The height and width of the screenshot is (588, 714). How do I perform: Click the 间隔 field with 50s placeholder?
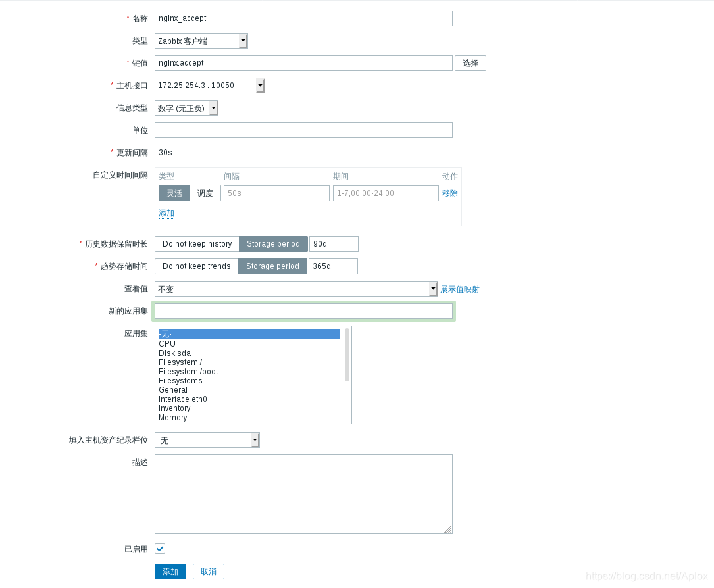276,193
